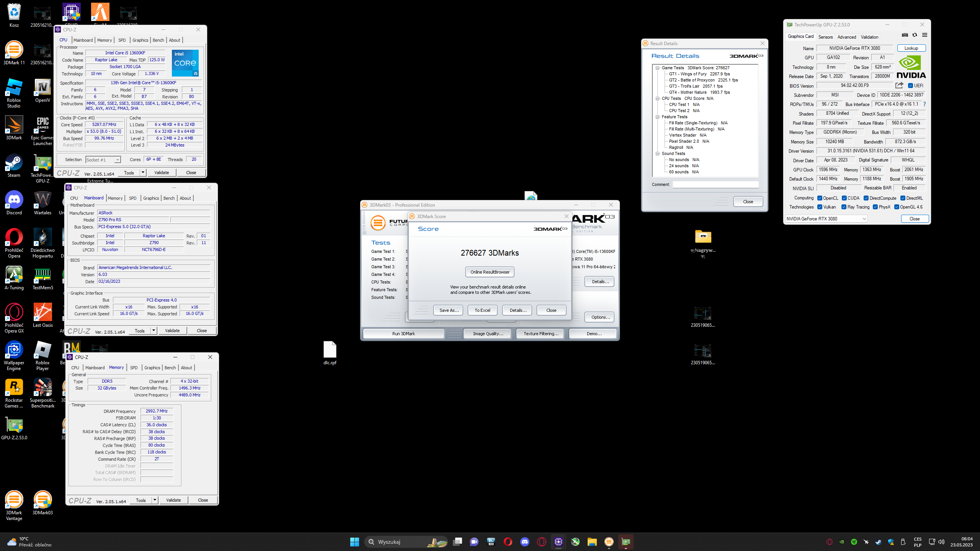Image resolution: width=980 pixels, height=551 pixels.
Task: Select the Last Oasis desktop icon
Action: [x=42, y=316]
